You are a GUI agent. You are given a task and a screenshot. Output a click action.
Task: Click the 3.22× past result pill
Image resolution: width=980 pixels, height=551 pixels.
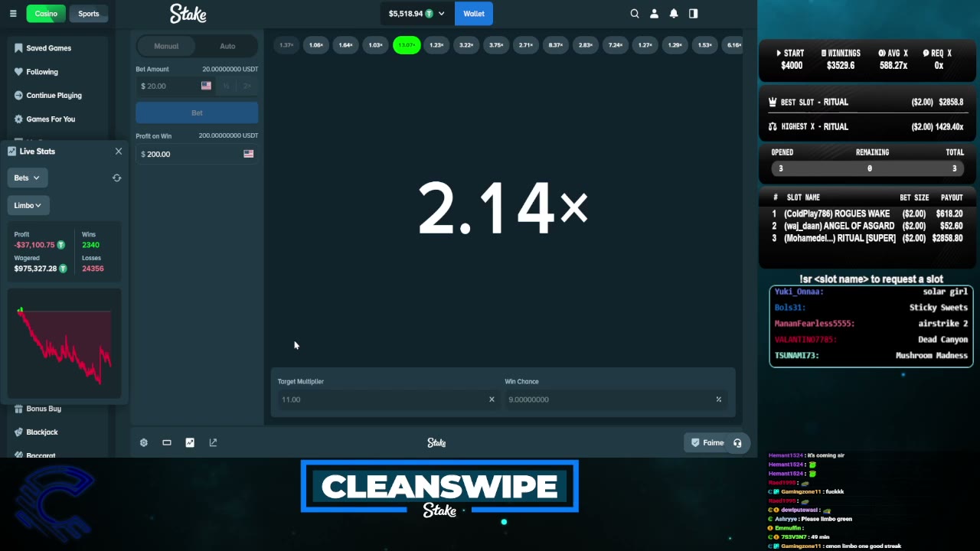coord(466,45)
